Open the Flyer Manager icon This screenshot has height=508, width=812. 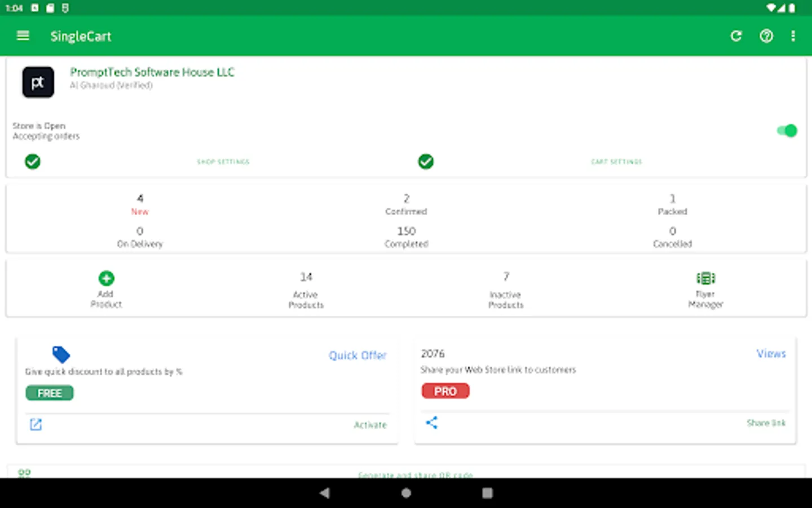[x=705, y=278]
